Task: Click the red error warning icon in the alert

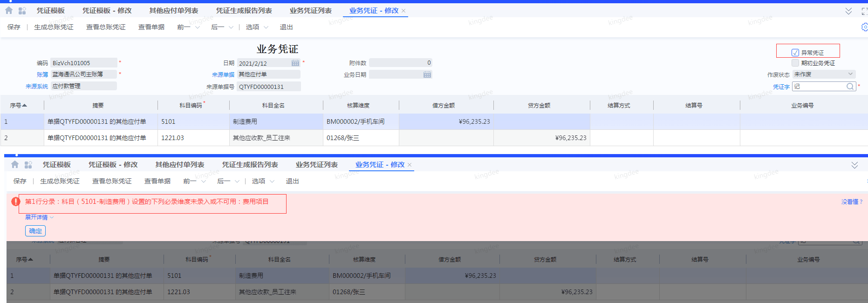Action: pos(16,202)
